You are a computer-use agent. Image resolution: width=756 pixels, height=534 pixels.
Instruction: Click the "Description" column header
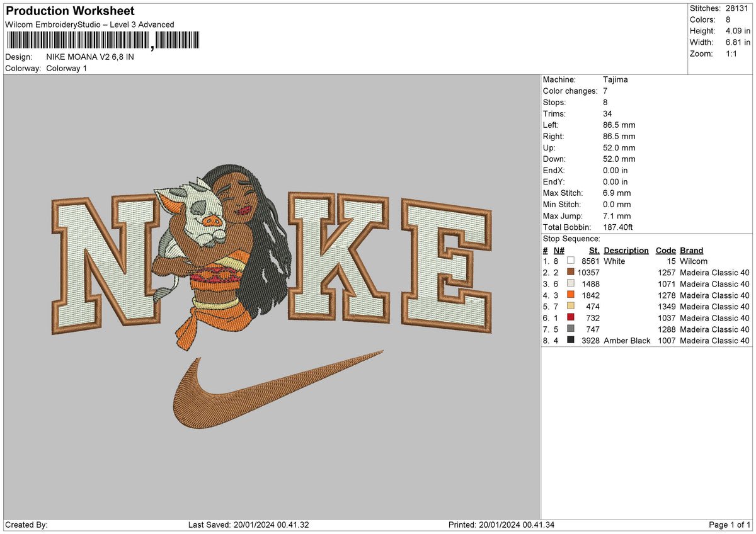[x=626, y=250]
